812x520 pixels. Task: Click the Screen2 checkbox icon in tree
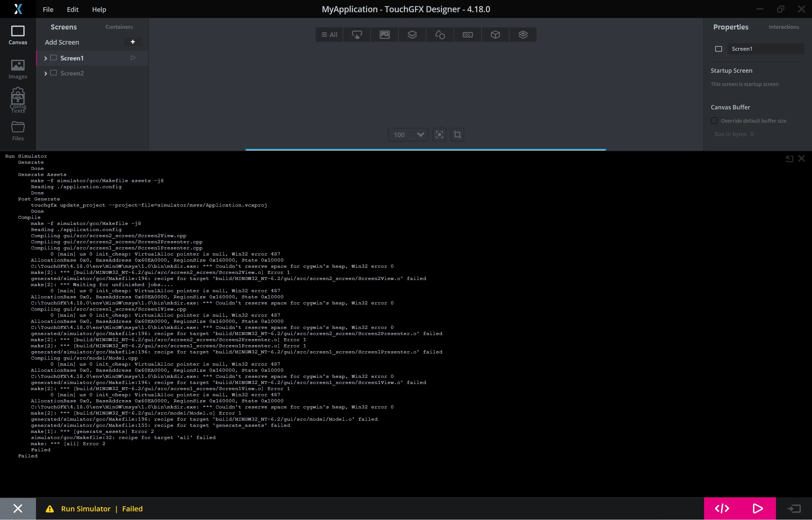pyautogui.click(x=53, y=73)
